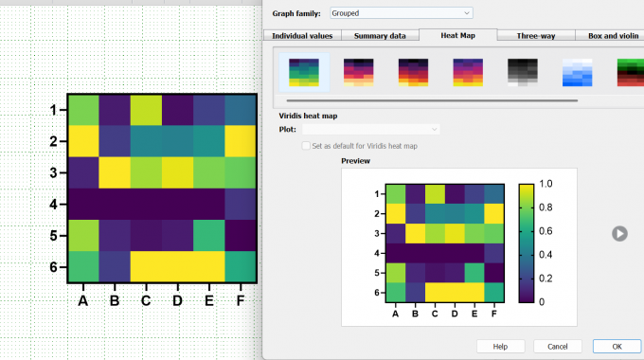The height and width of the screenshot is (360, 644).
Task: Click the row label 4 on the graph
Action: click(x=53, y=205)
